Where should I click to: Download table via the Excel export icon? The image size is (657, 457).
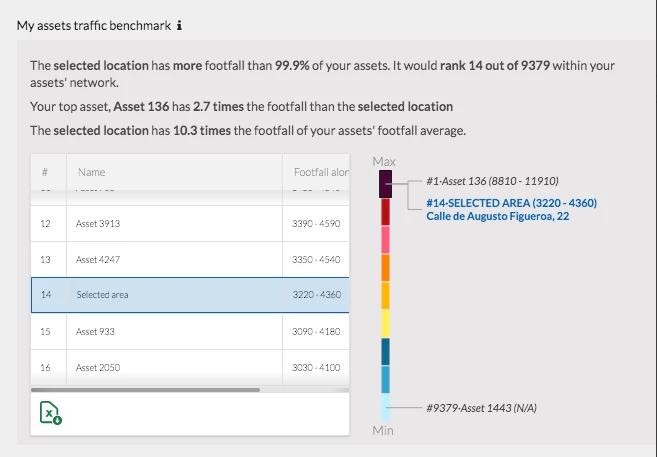(x=50, y=412)
